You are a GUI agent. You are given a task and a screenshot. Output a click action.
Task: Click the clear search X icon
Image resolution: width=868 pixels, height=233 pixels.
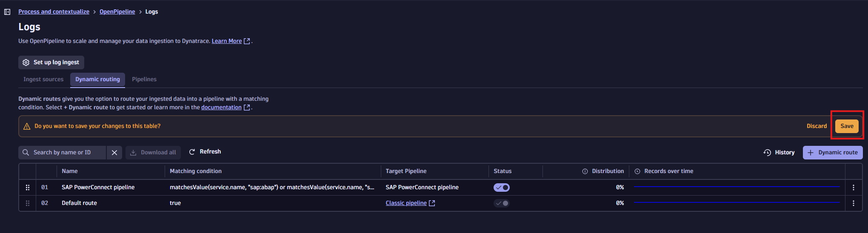tap(114, 153)
